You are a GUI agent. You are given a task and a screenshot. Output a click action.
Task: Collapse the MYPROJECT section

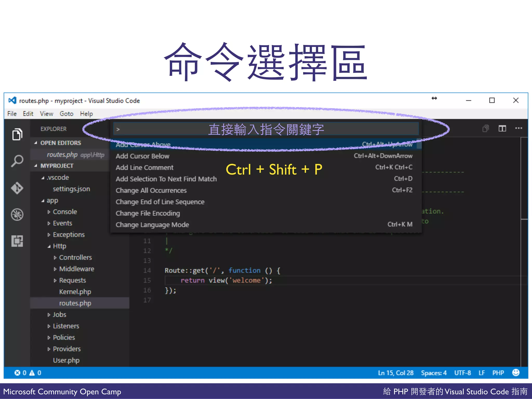(36, 166)
